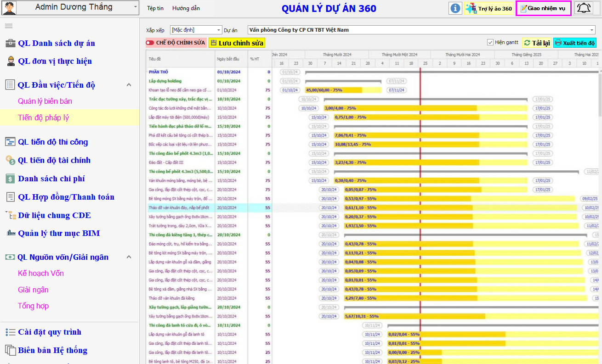Select the QL tiến độ thi công icon
This screenshot has height=364, width=602.
(x=10, y=142)
